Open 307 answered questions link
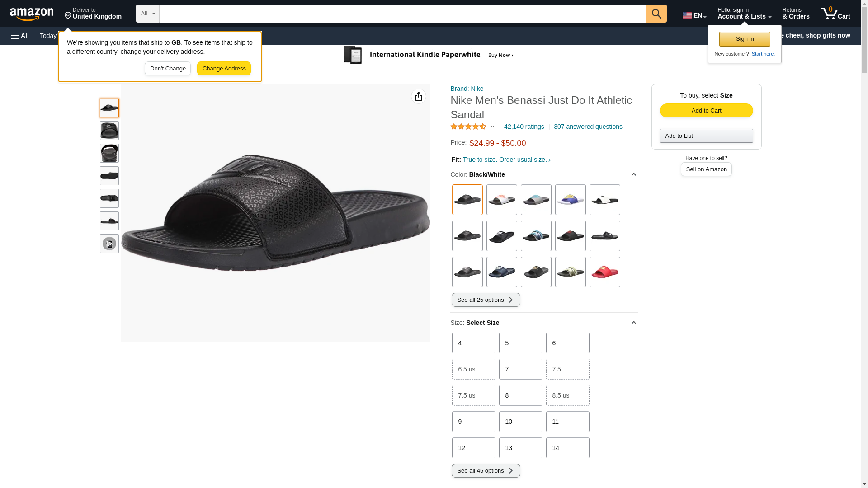The height and width of the screenshot is (488, 868). click(x=588, y=127)
